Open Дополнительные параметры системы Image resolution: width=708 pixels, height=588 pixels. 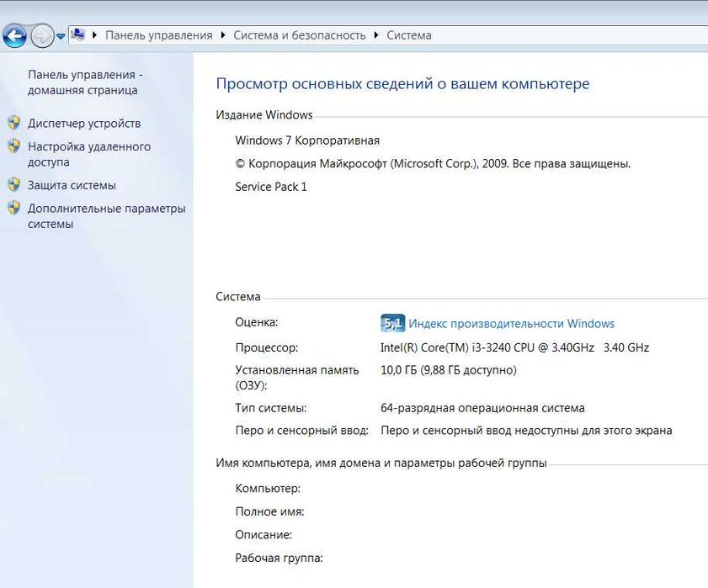tap(107, 216)
